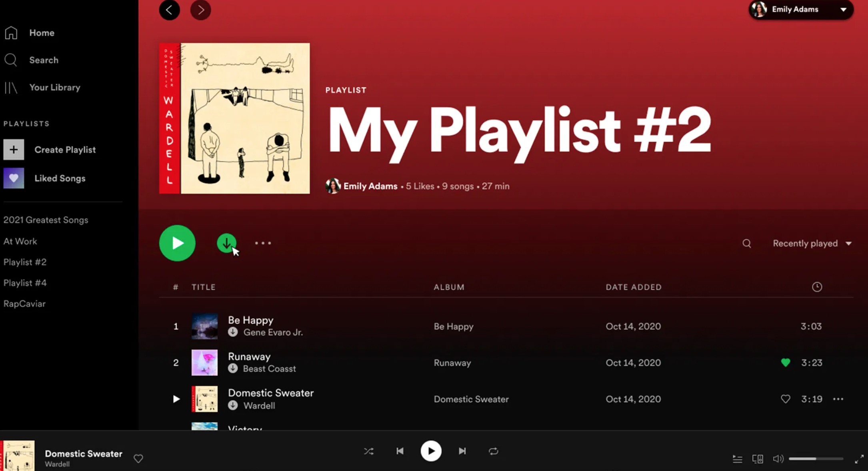Open Your Library in the sidebar
Screen dimensions: 868x471
click(x=55, y=87)
